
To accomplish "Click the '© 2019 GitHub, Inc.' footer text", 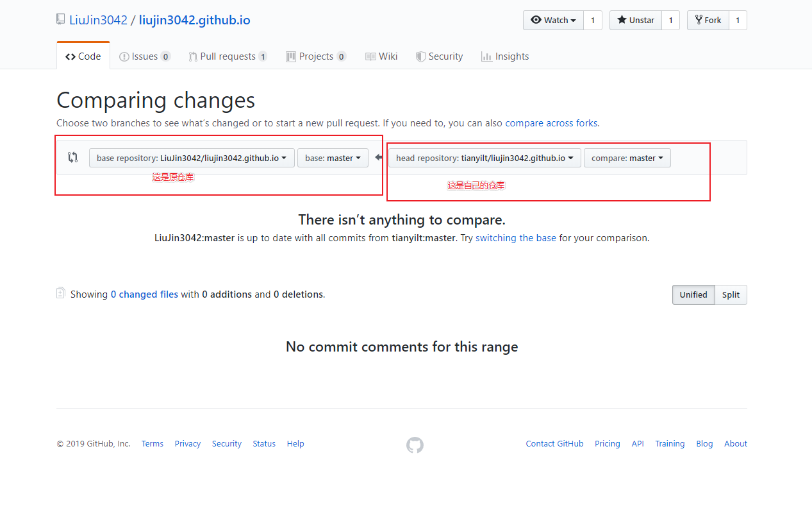I will (x=94, y=444).
